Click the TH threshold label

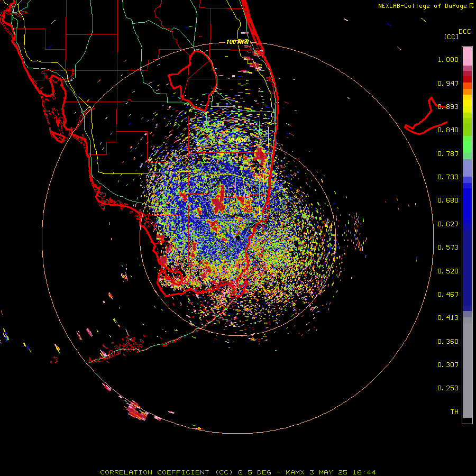454,412
